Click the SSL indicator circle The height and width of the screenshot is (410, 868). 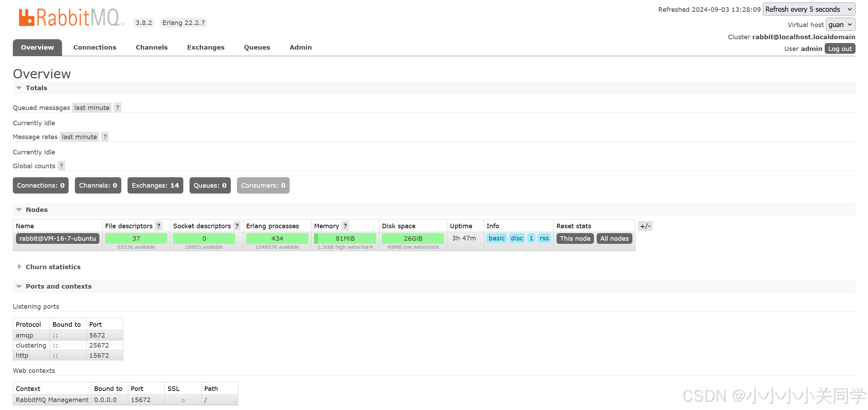tap(183, 401)
